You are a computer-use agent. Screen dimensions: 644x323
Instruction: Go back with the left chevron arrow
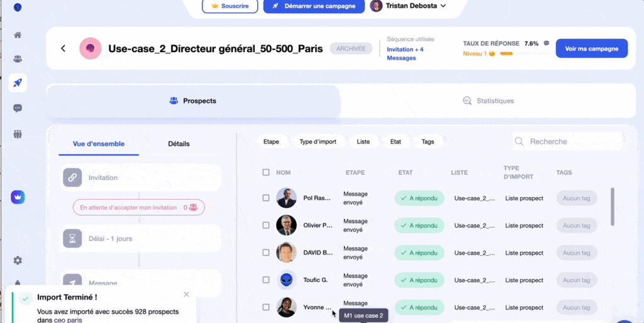click(x=64, y=48)
